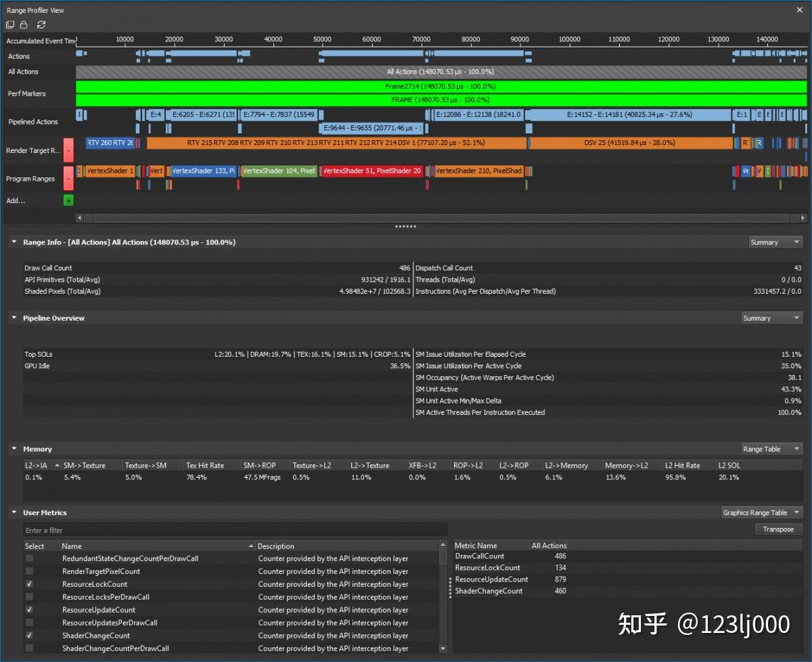Image resolution: width=812 pixels, height=662 pixels.
Task: Click the Transpose button
Action: pos(778,529)
